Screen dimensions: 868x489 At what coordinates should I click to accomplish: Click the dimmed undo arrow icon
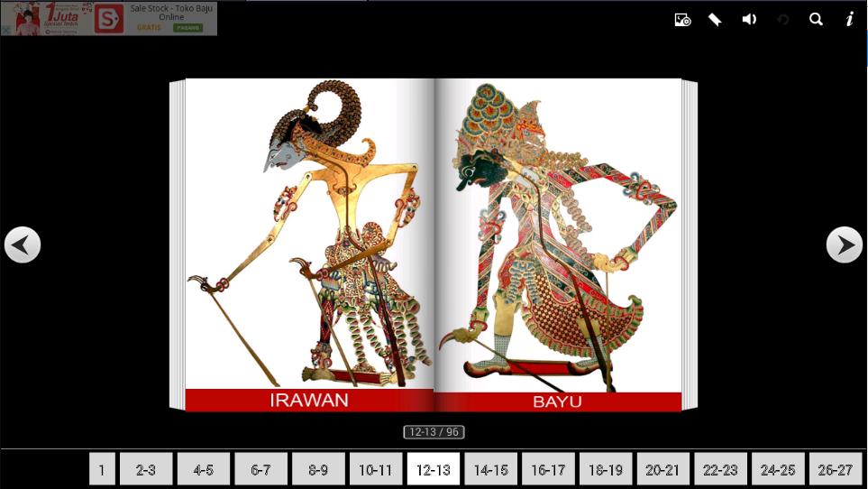[x=782, y=20]
